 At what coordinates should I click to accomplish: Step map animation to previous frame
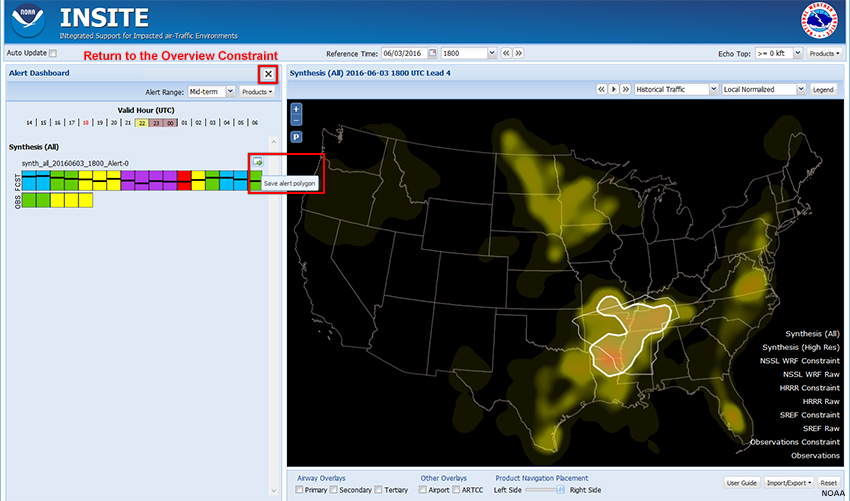[601, 89]
